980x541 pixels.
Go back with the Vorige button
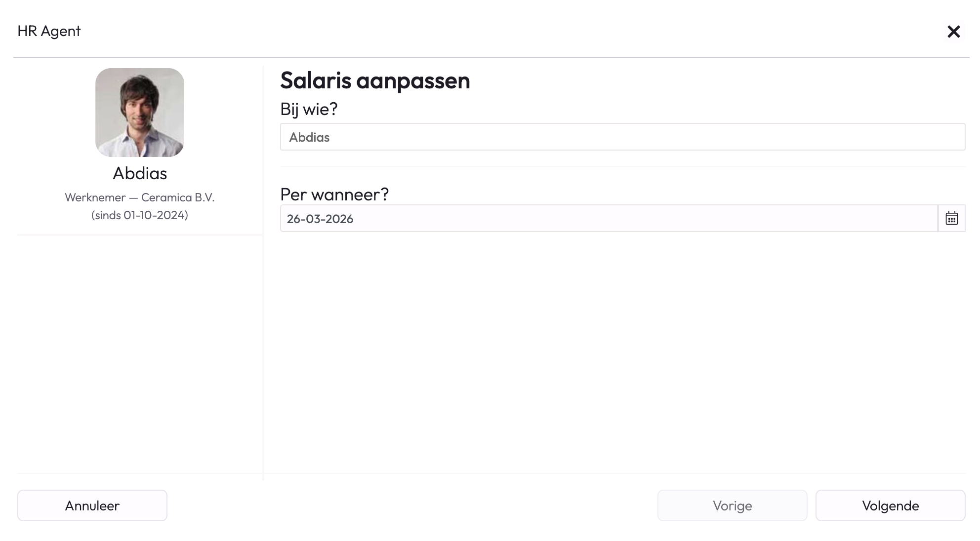tap(732, 505)
